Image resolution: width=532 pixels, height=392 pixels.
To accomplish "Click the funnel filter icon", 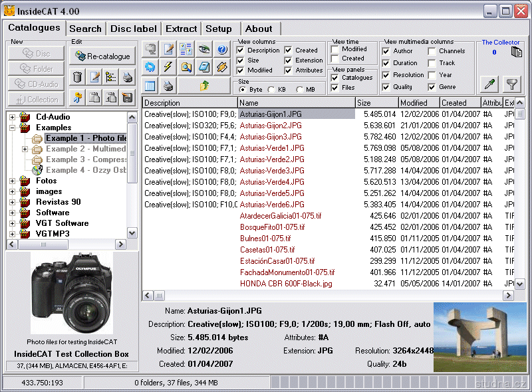I will (x=511, y=84).
